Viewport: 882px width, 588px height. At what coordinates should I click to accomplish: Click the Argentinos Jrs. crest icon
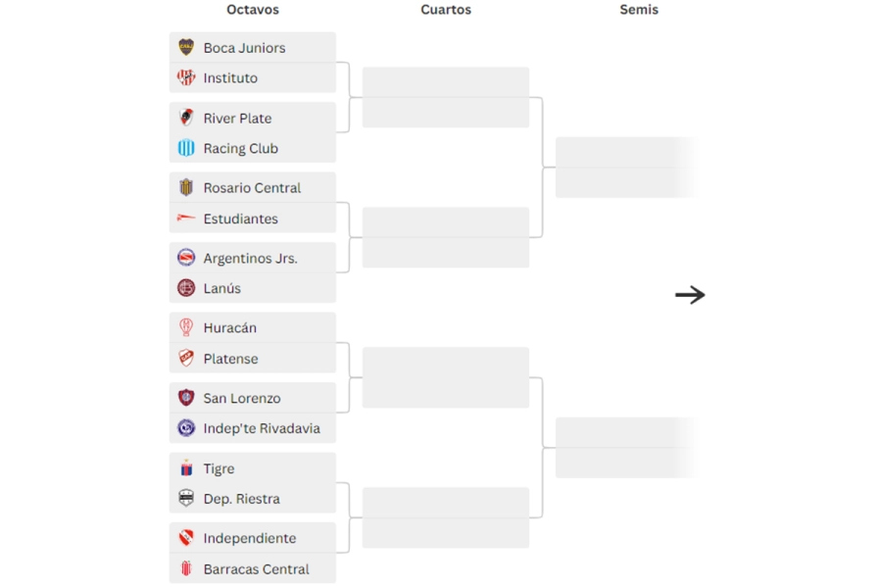186,258
